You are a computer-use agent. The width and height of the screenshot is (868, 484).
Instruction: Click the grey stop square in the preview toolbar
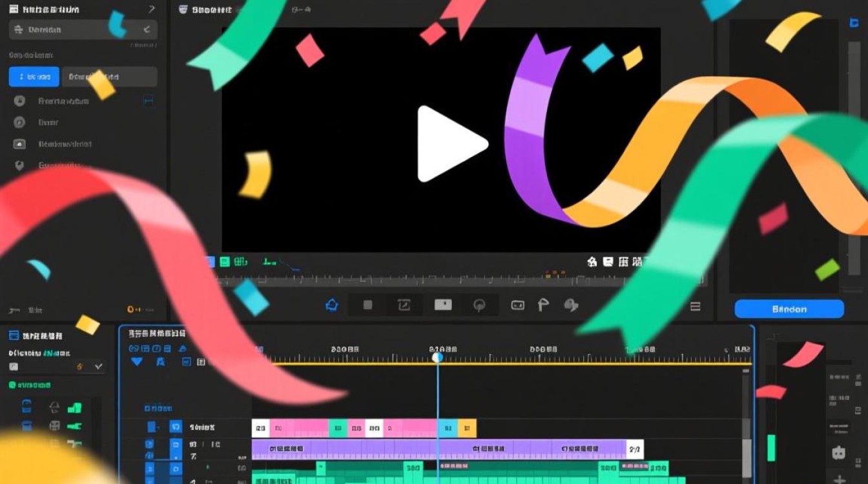click(x=367, y=305)
